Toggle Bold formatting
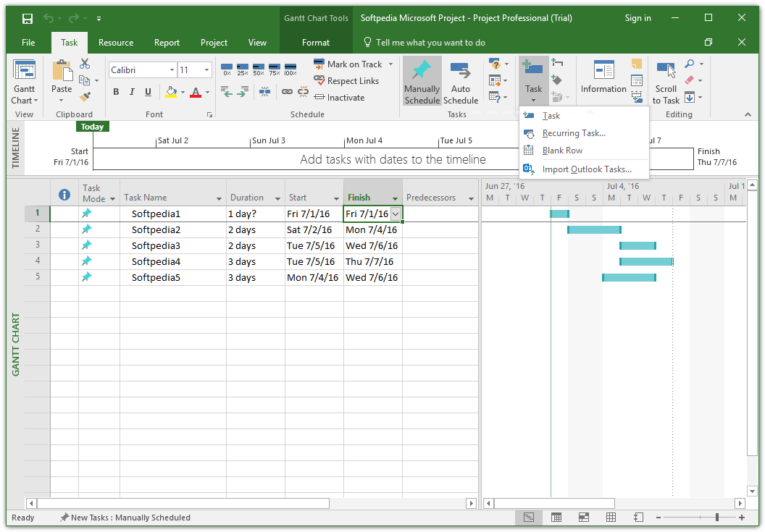 point(116,92)
